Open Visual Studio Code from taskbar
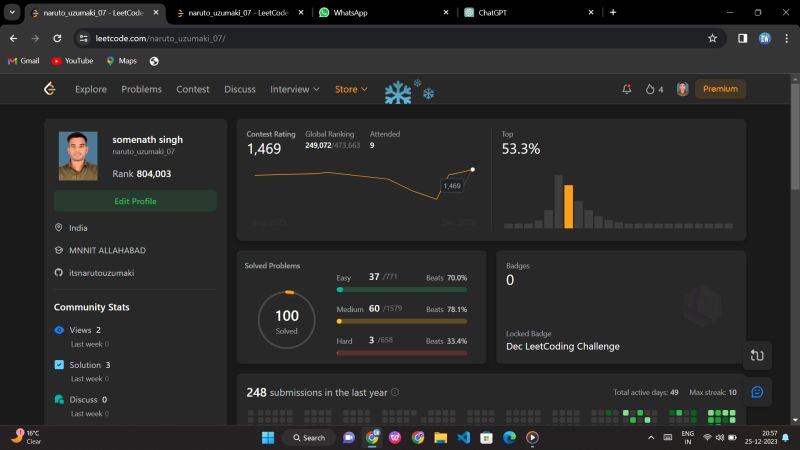 tap(463, 438)
